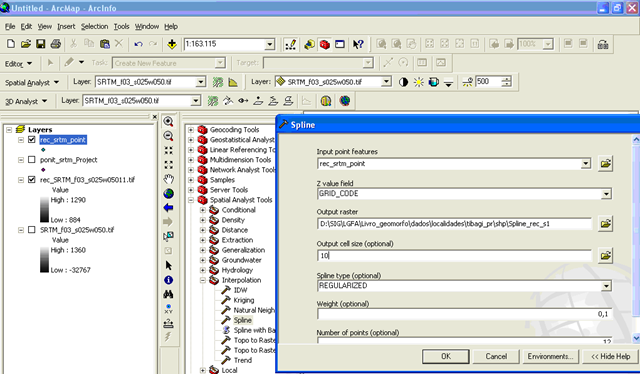The height and width of the screenshot is (374, 640).
Task: Expand the Hydrology toolset
Action: (x=202, y=270)
